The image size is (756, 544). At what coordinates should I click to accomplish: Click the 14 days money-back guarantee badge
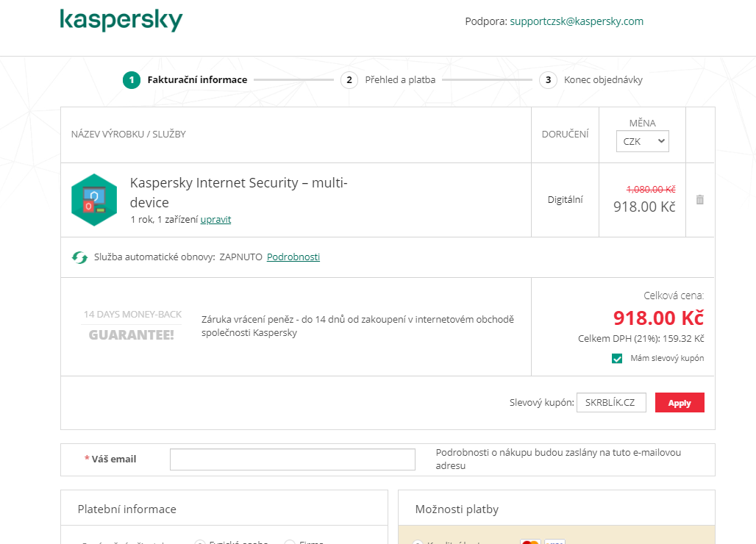pos(132,325)
